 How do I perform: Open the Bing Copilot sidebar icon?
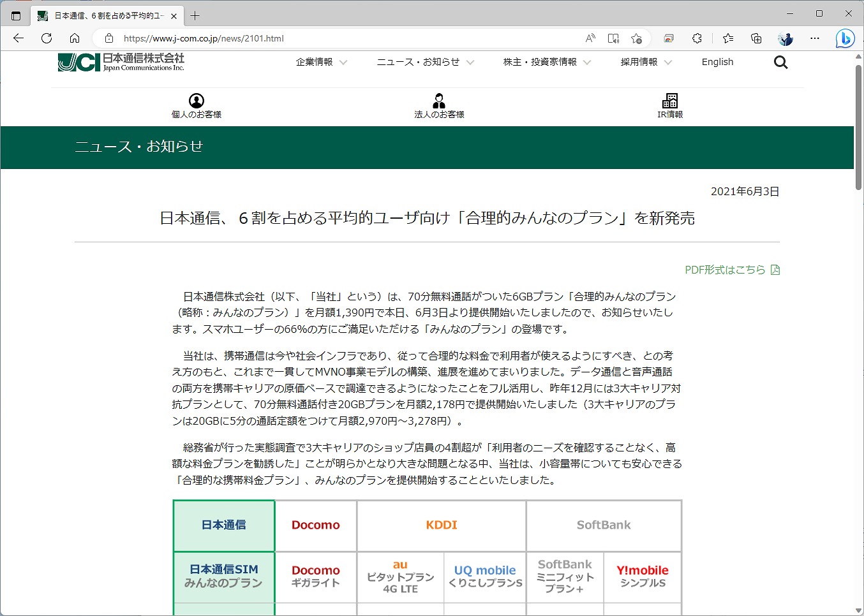[845, 38]
